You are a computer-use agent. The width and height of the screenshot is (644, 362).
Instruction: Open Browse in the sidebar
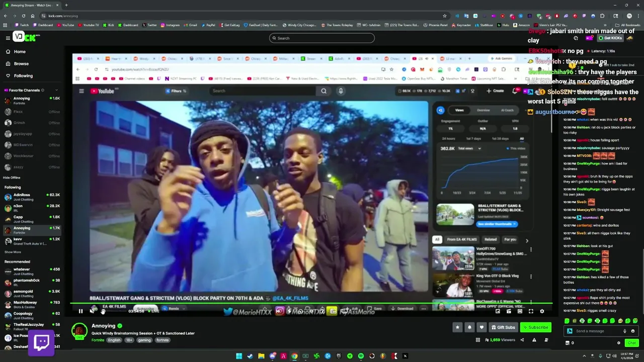coord(21,64)
